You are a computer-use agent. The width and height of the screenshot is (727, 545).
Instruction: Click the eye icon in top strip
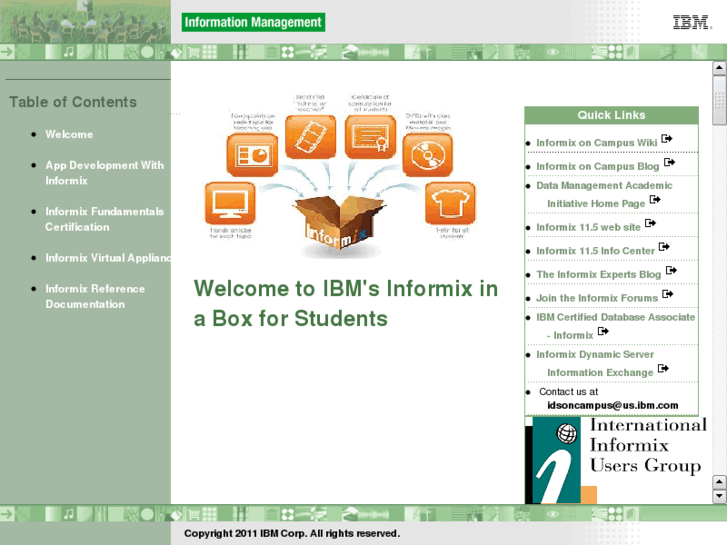[x=552, y=51]
